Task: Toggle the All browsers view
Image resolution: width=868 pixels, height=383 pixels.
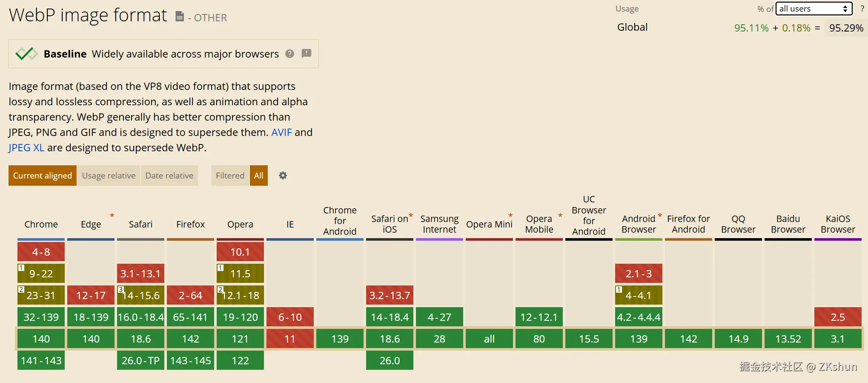Action: point(259,176)
